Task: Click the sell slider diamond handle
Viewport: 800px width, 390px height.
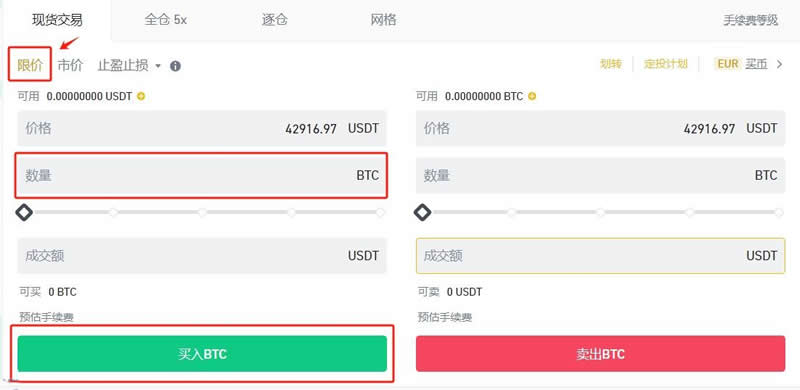Action: point(422,212)
